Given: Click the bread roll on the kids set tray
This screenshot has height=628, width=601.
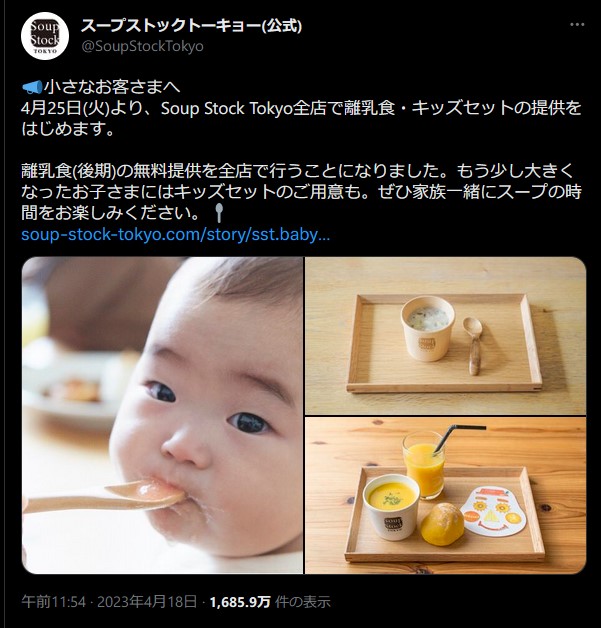Looking at the screenshot, I should coord(442,524).
